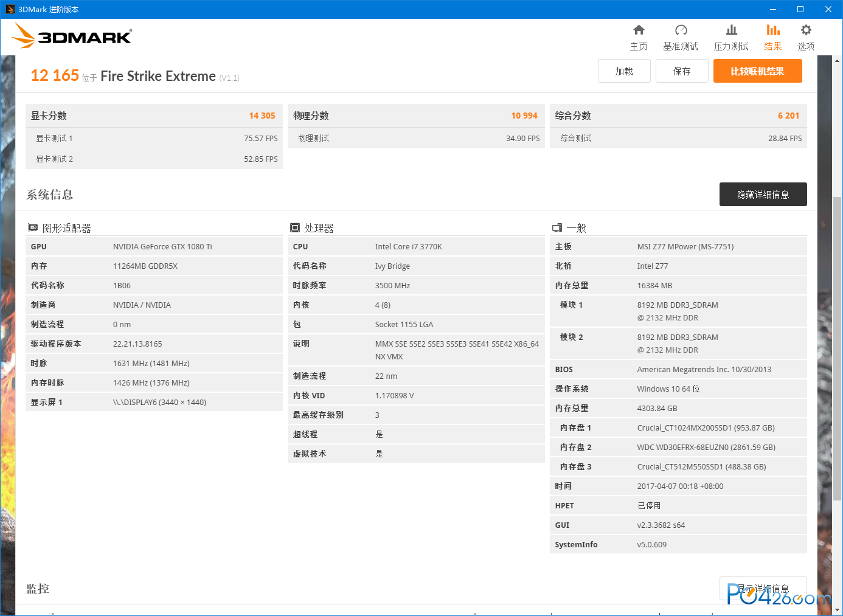Click the 综合测试 result 28.84 FPS
Screen dimensions: 843x616
pos(785,138)
